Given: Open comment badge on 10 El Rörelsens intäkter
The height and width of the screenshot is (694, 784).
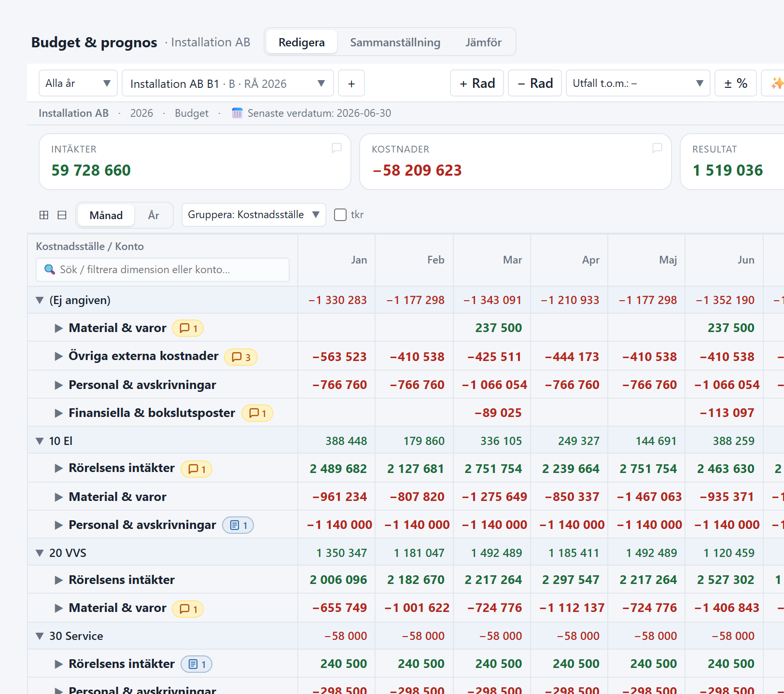Looking at the screenshot, I should [x=196, y=469].
